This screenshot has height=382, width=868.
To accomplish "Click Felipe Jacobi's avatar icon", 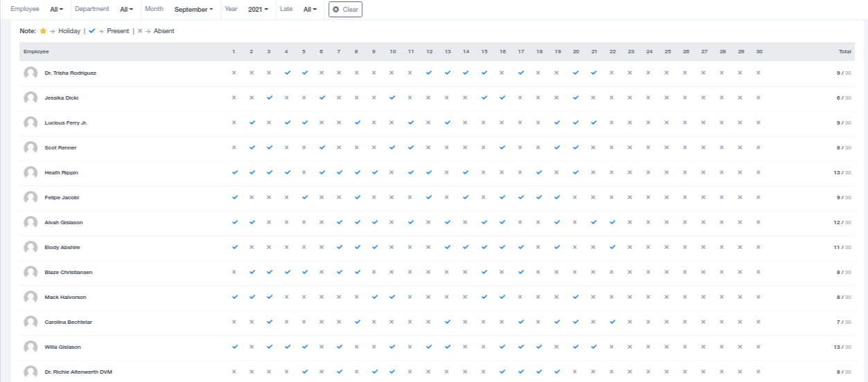I will (30, 198).
